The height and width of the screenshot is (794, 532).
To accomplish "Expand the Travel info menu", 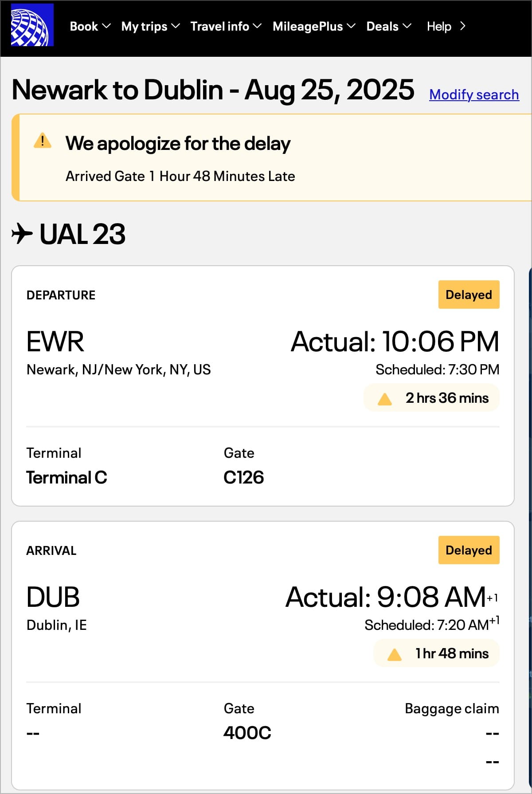I will point(226,27).
